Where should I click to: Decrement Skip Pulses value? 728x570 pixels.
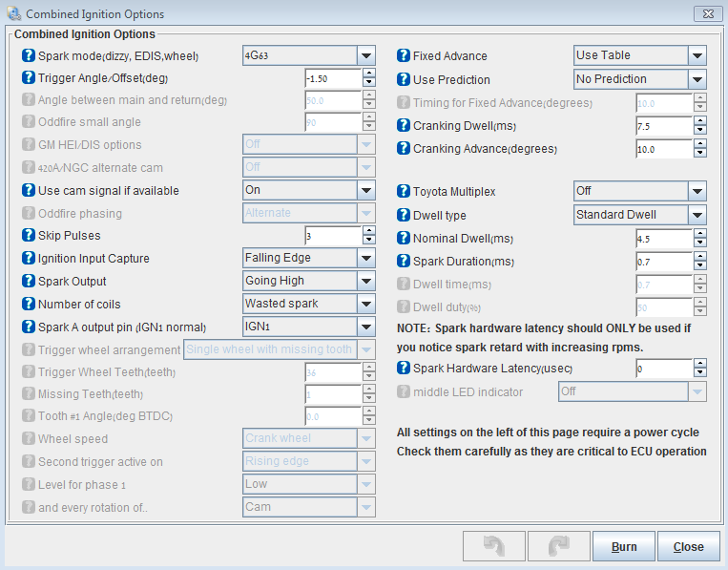click(x=369, y=241)
